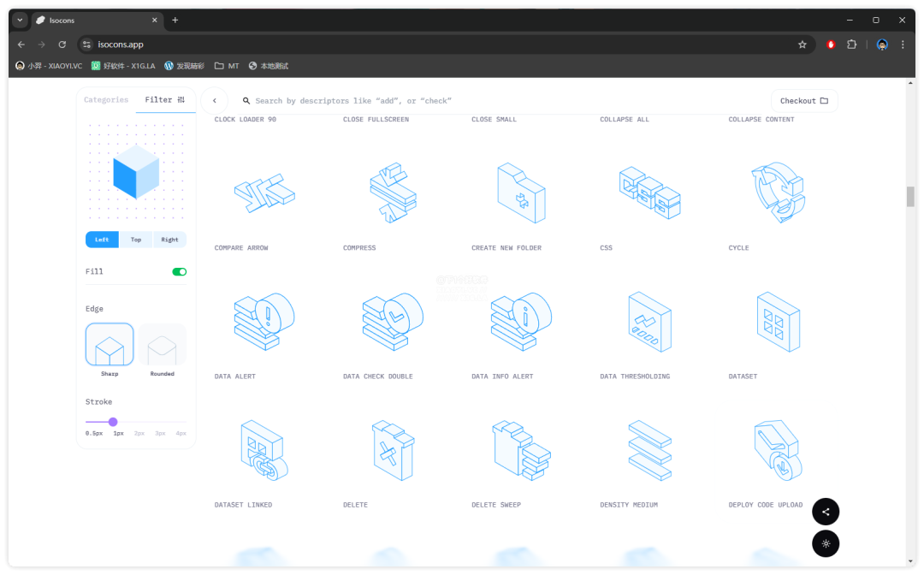Select the Delete icon
This screenshot has height=575, width=924.
pos(393,450)
